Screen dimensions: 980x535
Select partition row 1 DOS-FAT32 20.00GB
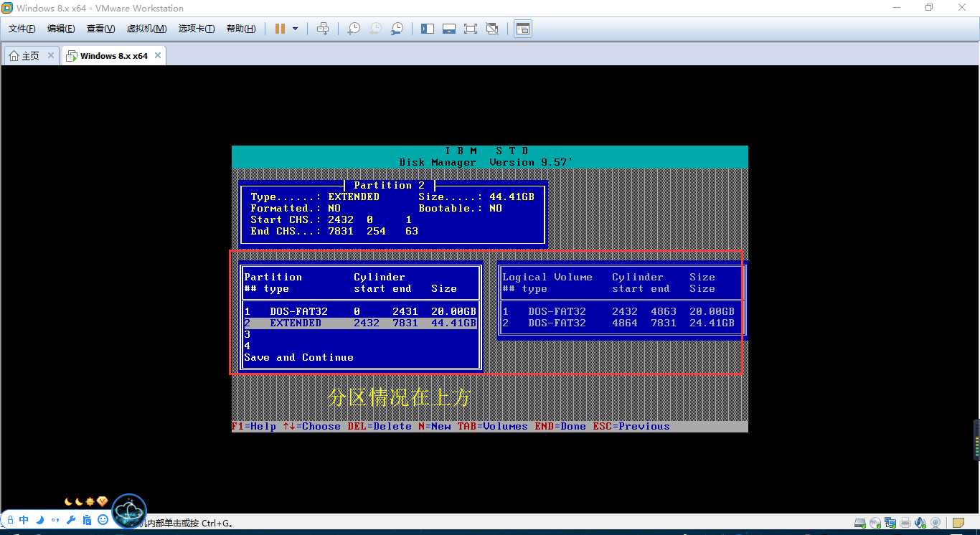click(361, 311)
